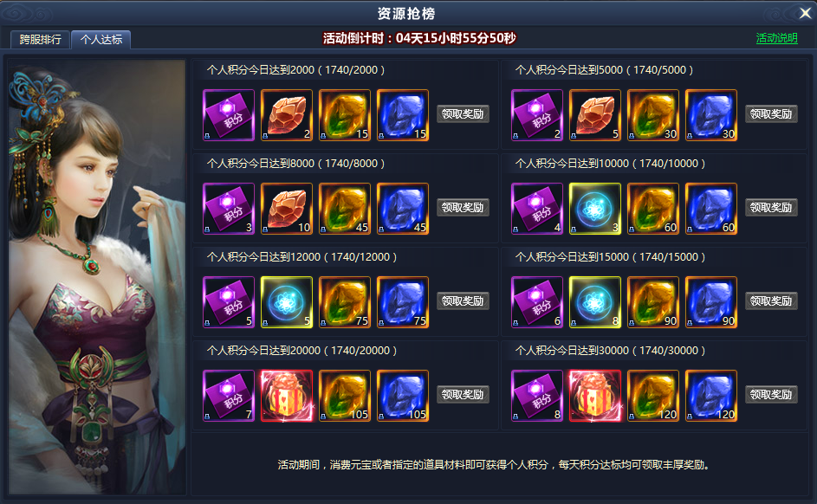The height and width of the screenshot is (504, 817).
Task: Claim reward for the 10000 points tier
Action: pos(771,207)
